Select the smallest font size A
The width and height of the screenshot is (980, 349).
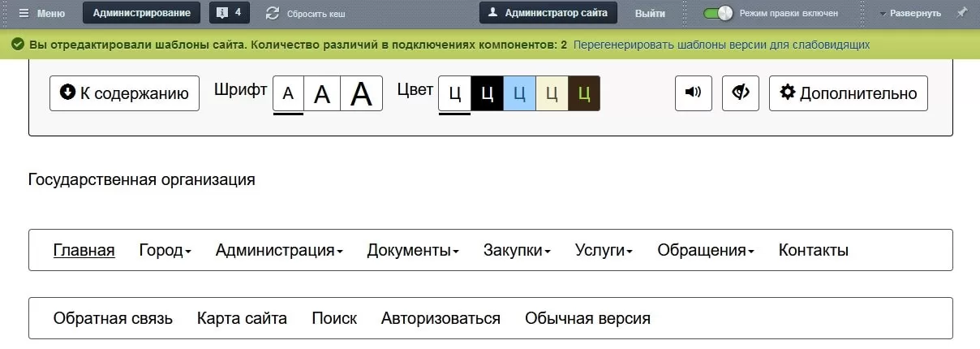click(x=288, y=93)
